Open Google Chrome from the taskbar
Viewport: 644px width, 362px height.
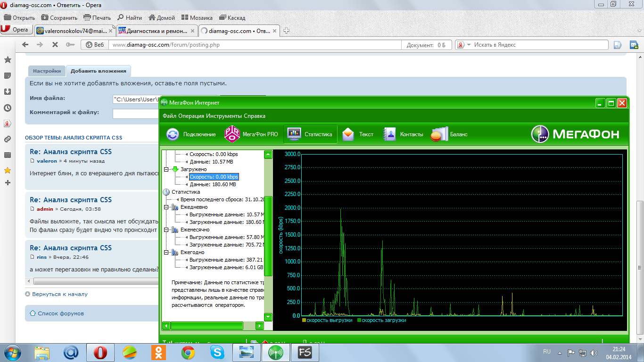(188, 352)
